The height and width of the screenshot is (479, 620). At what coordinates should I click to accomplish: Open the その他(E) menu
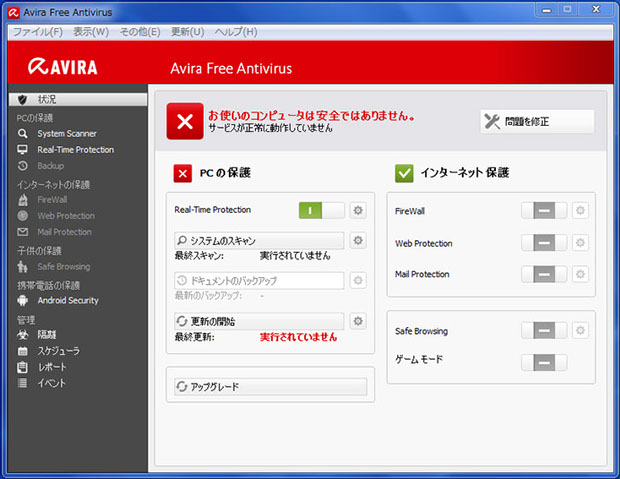click(x=140, y=32)
